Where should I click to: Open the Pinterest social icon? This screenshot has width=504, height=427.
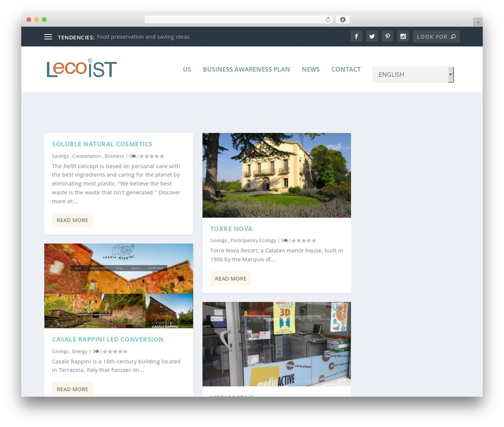(387, 36)
